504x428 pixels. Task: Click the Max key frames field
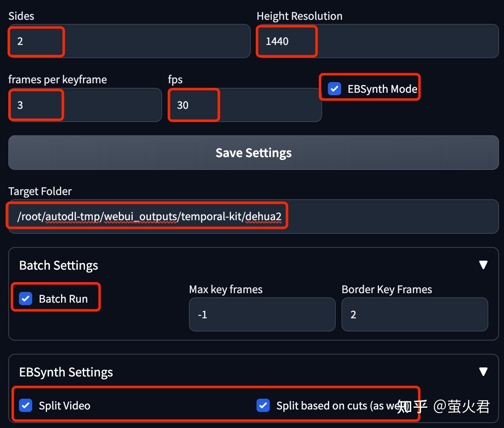tap(262, 314)
